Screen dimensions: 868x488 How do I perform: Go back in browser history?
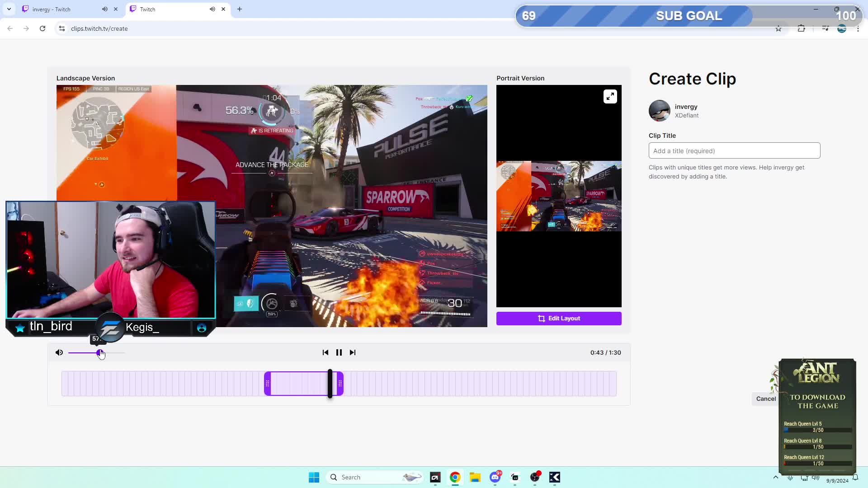pyautogui.click(x=10, y=28)
